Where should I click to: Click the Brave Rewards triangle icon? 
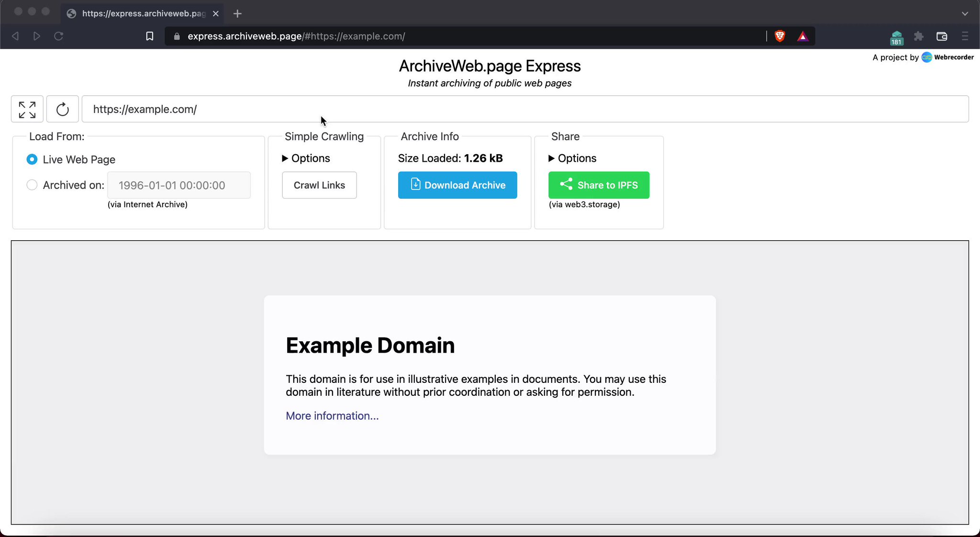tap(803, 36)
